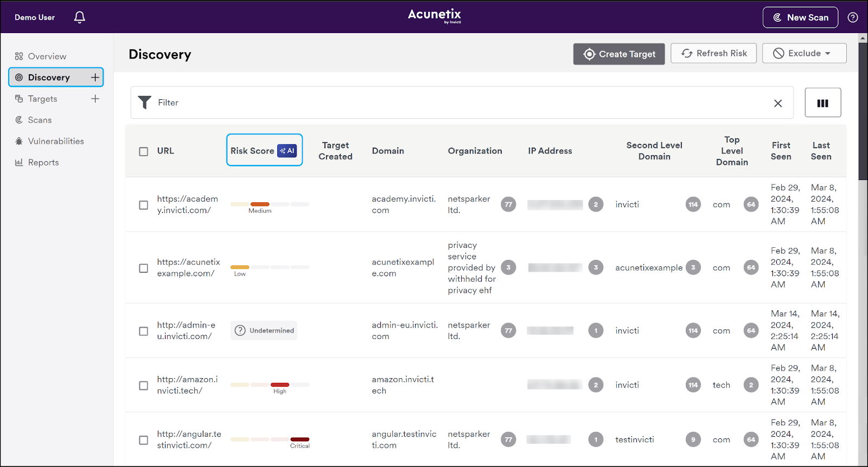Open the notifications bell
Screen dimensions: 868x467
80,17
